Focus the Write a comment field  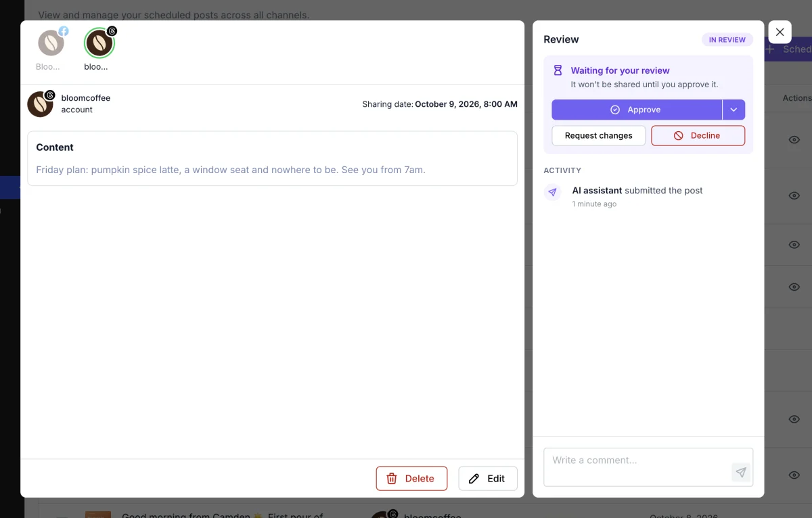(x=648, y=467)
